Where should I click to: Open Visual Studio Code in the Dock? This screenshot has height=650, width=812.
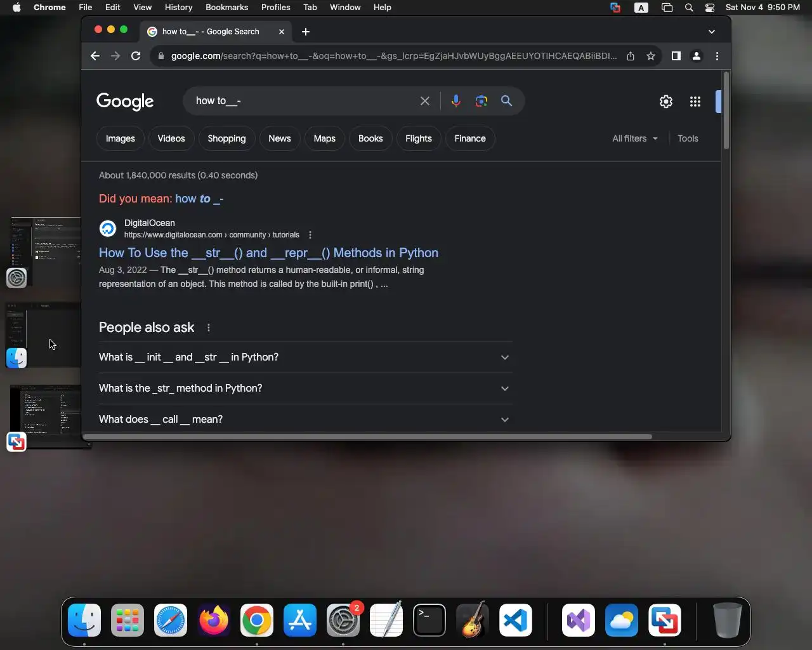click(516, 620)
